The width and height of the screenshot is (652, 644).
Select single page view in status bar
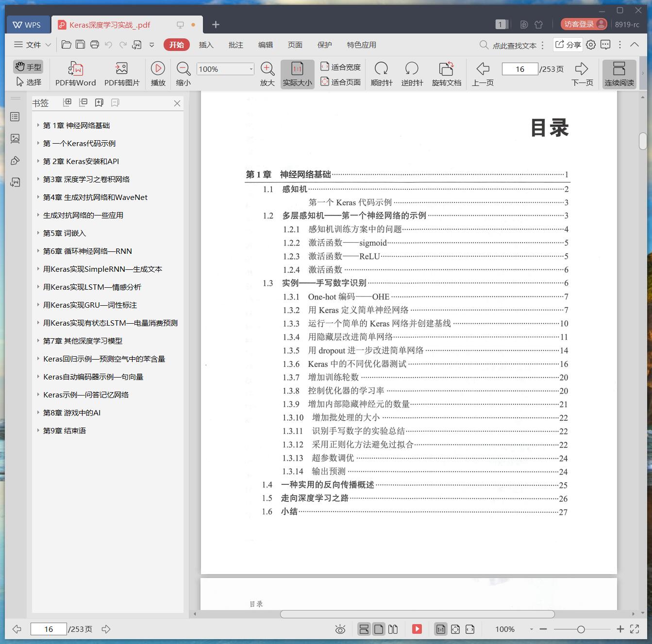tap(379, 629)
